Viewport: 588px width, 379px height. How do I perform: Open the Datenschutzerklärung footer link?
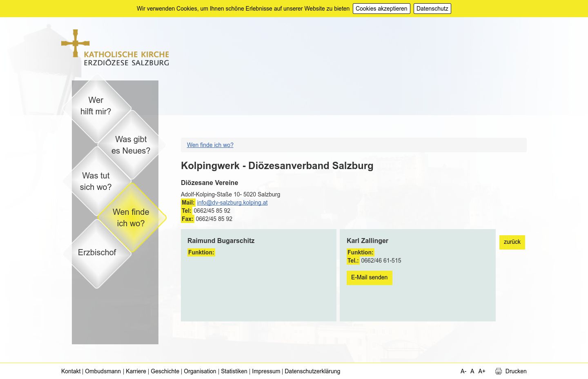[312, 371]
